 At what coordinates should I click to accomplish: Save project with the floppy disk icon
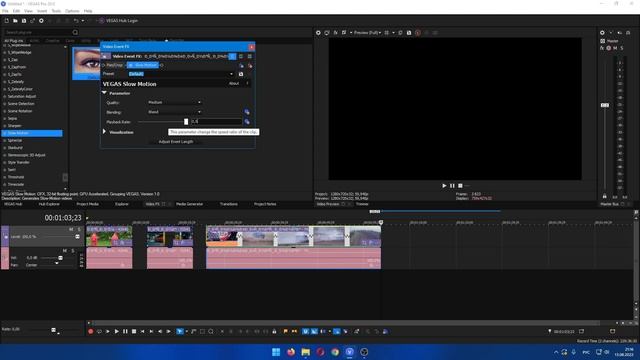[x=24, y=20]
